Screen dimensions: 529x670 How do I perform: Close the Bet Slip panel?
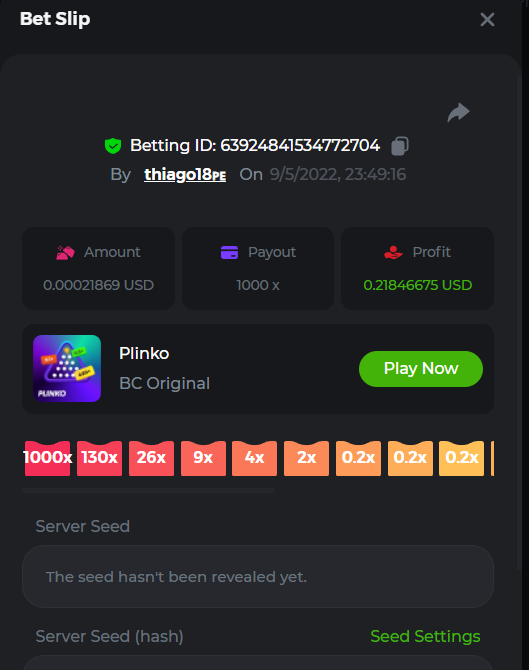(x=487, y=20)
